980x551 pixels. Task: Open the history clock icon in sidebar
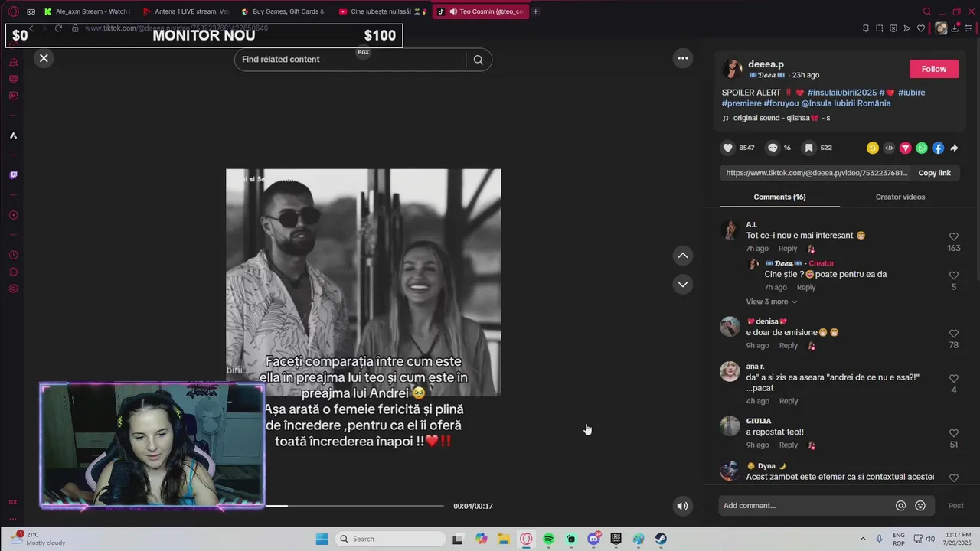tap(13, 255)
